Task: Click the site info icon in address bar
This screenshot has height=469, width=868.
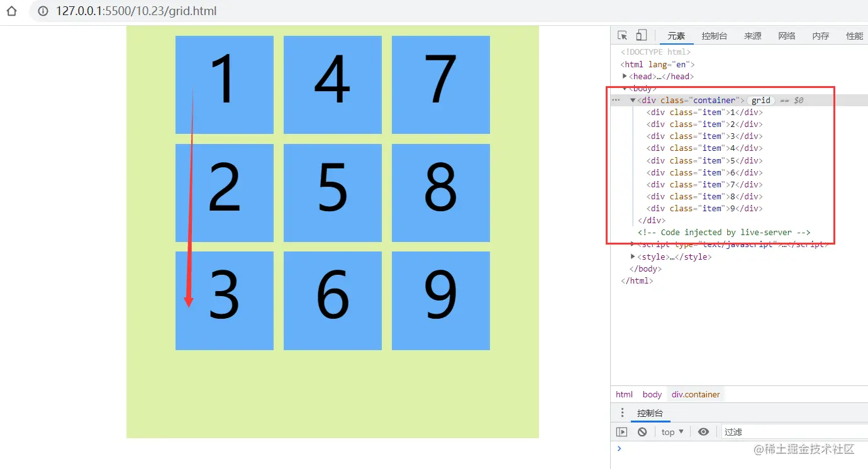Action: 43,11
